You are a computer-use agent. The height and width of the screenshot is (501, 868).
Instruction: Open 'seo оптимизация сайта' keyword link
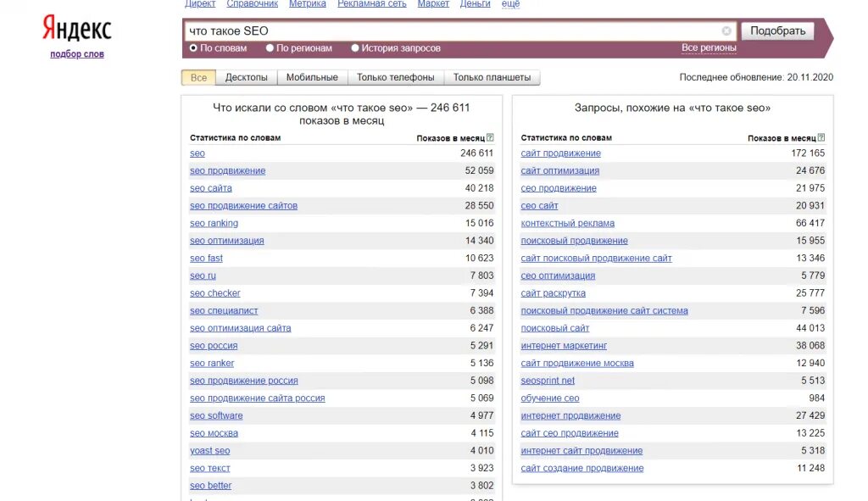(x=240, y=328)
